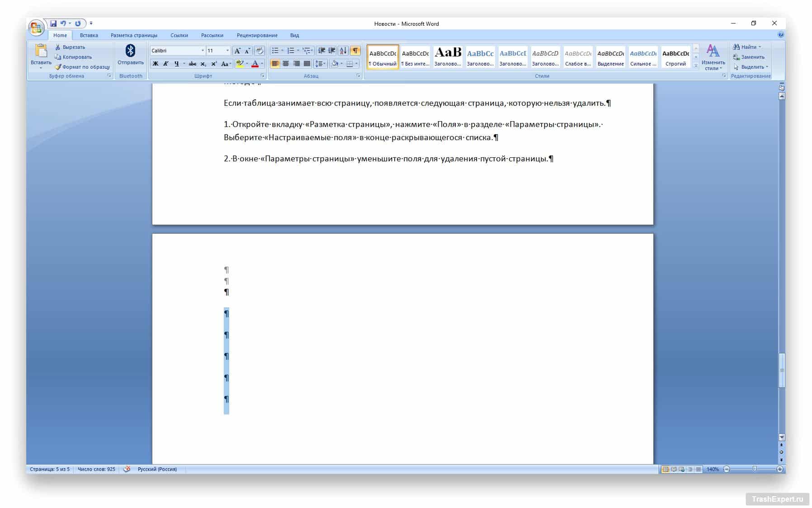812x508 pixels.
Task: Apply Строгий style
Action: pos(676,57)
